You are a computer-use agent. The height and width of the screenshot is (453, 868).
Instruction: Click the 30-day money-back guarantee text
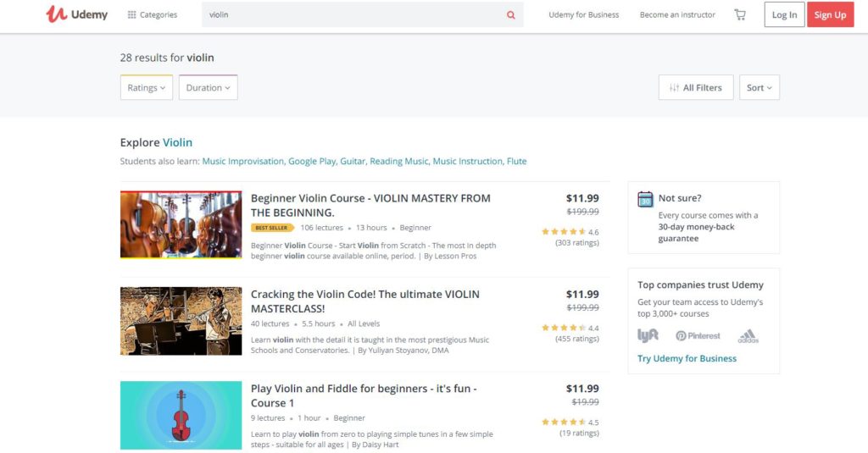697,233
